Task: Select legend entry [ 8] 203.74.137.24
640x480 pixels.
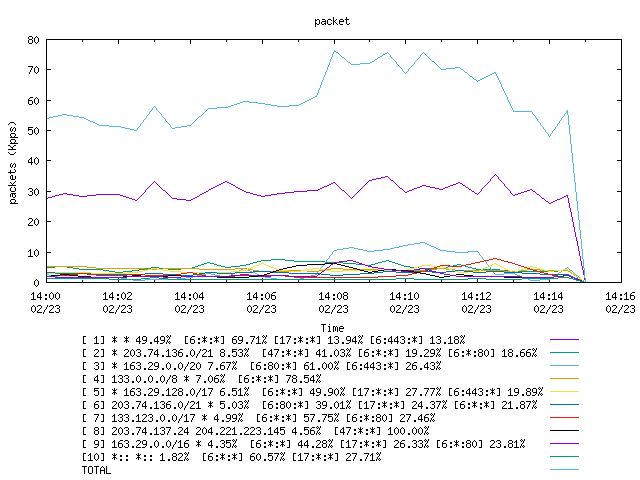Action: [x=256, y=431]
